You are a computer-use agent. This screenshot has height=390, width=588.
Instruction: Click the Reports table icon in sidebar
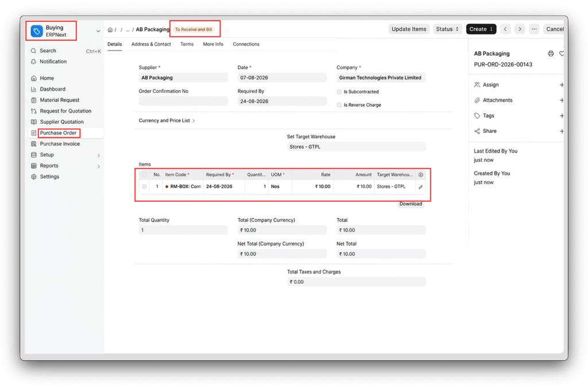[x=34, y=166]
